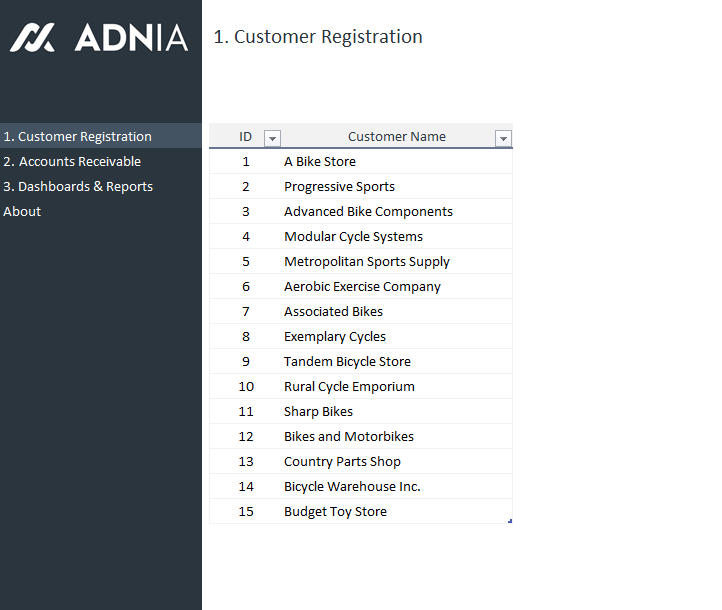Click the ADNIA logo icon
The height and width of the screenshot is (610, 722).
coord(32,38)
